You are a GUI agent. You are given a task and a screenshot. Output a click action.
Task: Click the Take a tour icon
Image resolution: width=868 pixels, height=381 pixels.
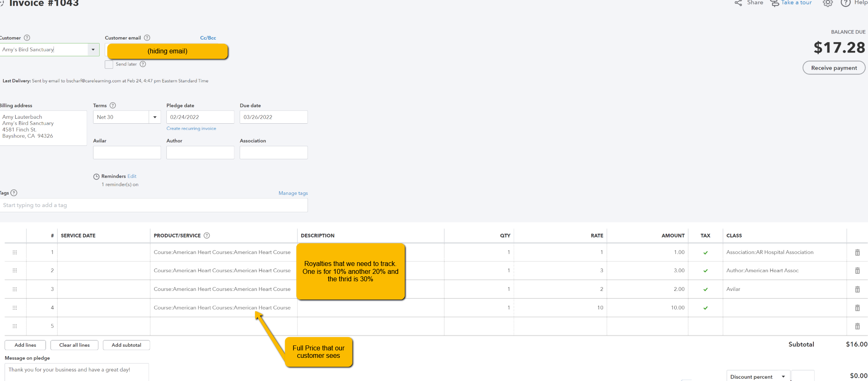coord(775,3)
